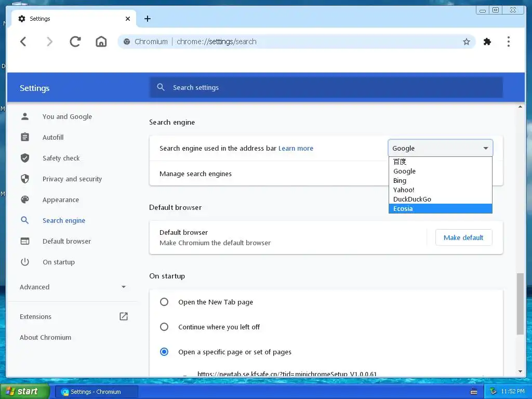Click the forward navigation arrow
Image resolution: width=532 pixels, height=399 pixels.
(49, 42)
